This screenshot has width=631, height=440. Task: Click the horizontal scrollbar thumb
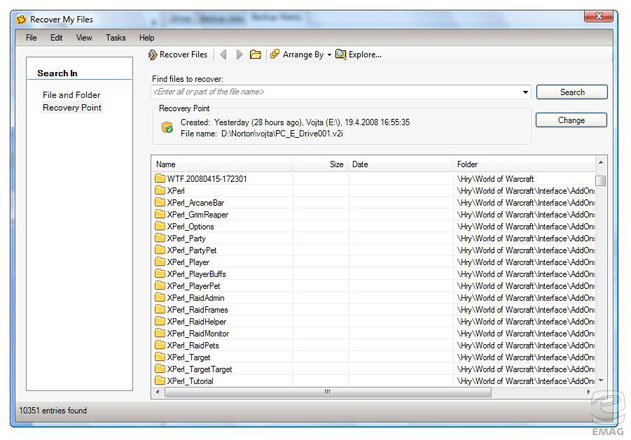coord(328,392)
